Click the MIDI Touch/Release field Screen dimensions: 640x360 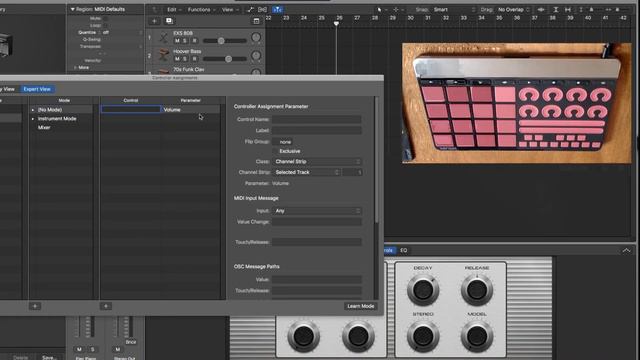(317, 242)
